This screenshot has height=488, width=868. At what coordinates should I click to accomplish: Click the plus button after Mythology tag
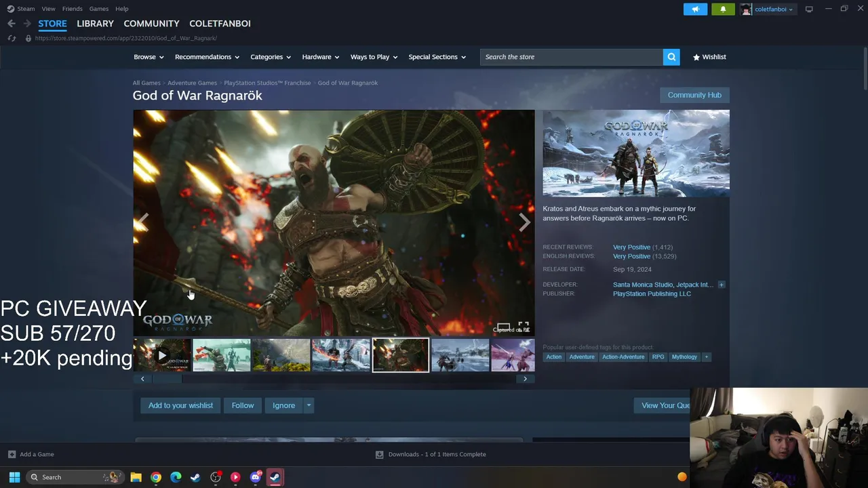pyautogui.click(x=706, y=357)
